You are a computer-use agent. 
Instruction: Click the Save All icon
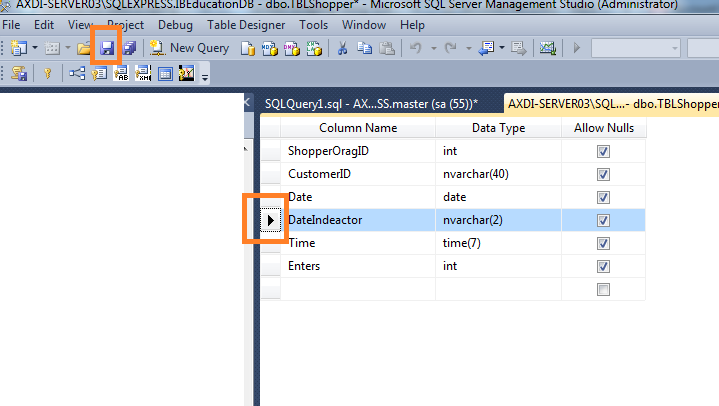[x=129, y=48]
